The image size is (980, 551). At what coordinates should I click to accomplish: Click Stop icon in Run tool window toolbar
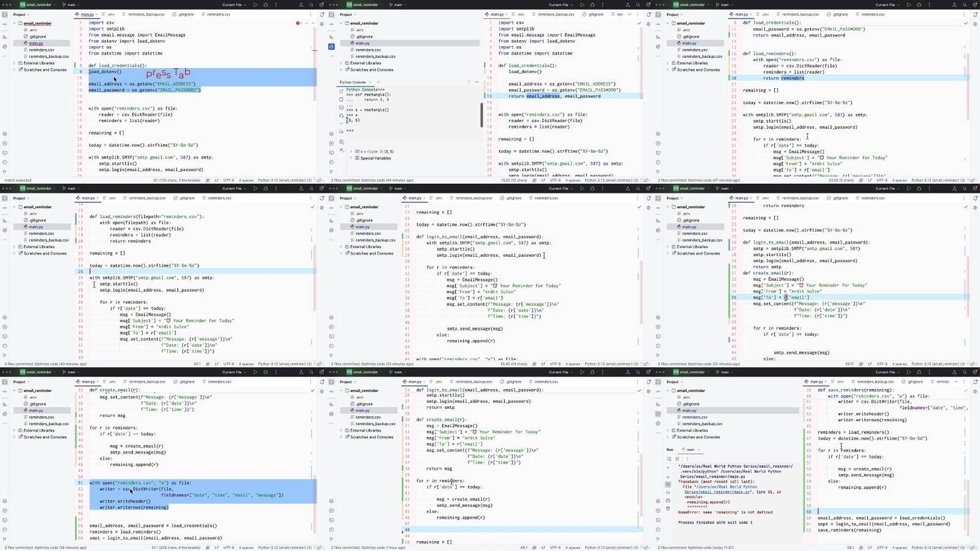tap(677, 458)
